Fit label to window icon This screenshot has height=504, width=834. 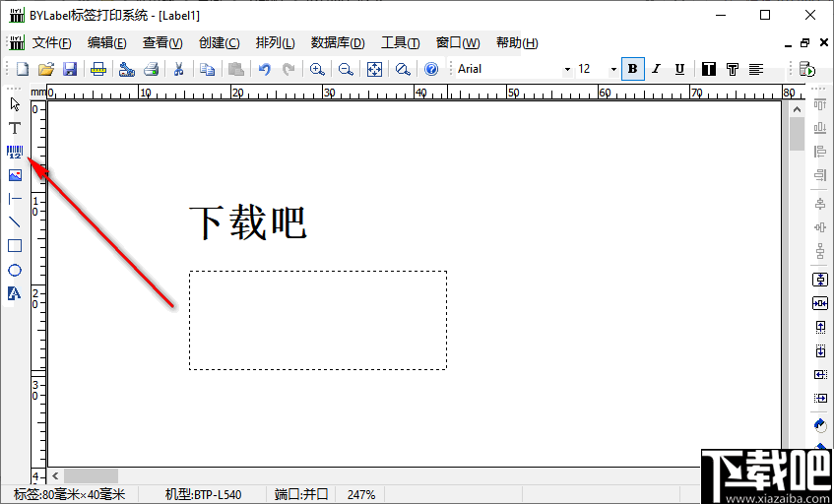click(374, 69)
